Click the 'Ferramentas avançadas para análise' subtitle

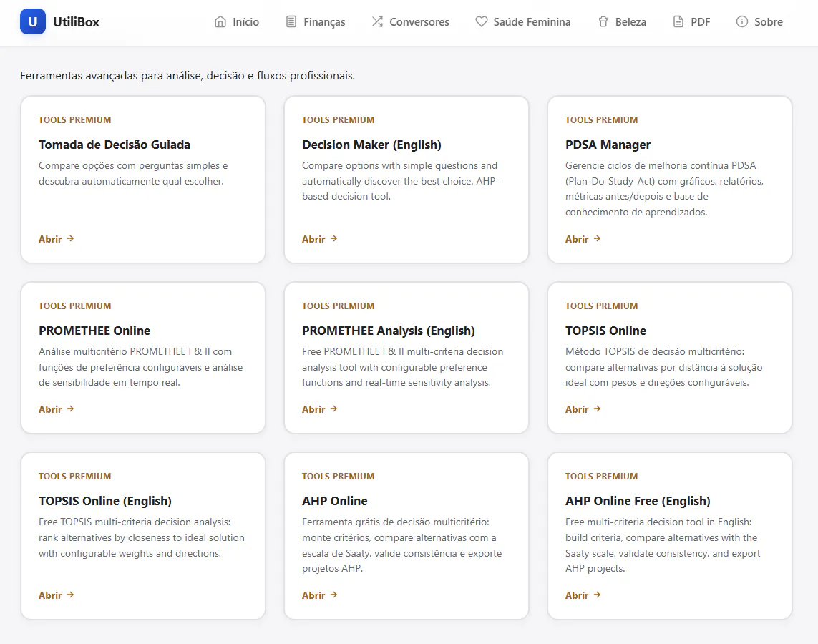click(188, 76)
